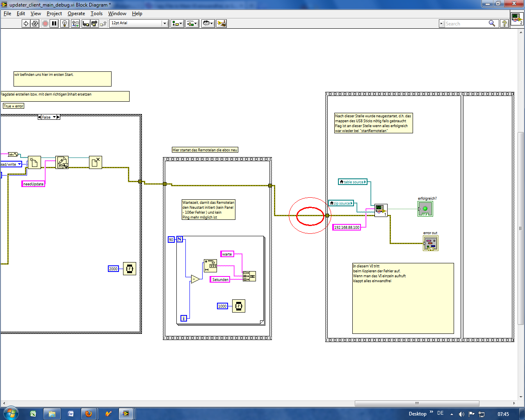Select the Open/Create File node
The height and width of the screenshot is (420, 525).
tap(34, 162)
